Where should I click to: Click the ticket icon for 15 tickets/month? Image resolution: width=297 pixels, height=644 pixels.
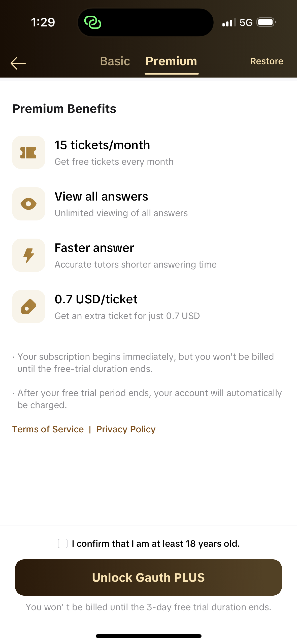pyautogui.click(x=29, y=153)
